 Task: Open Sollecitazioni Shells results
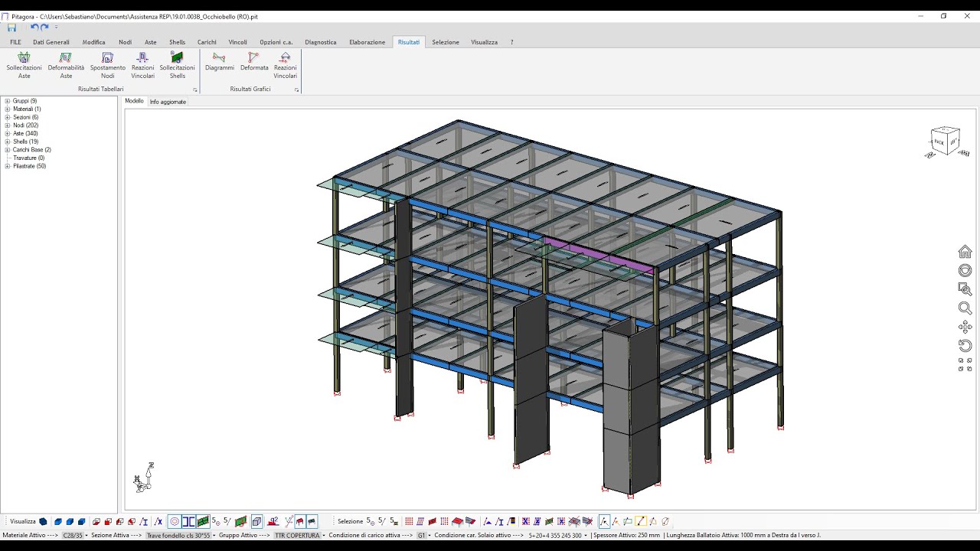pos(177,66)
